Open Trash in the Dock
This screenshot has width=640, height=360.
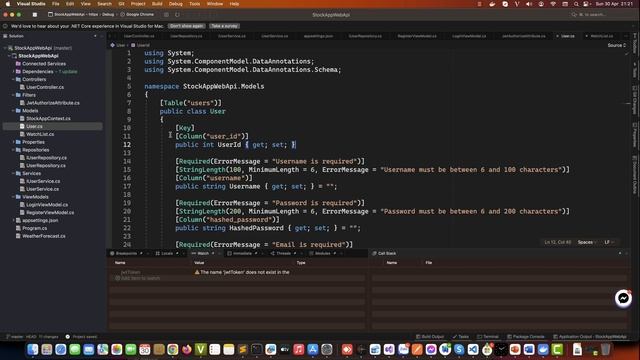tap(606, 349)
